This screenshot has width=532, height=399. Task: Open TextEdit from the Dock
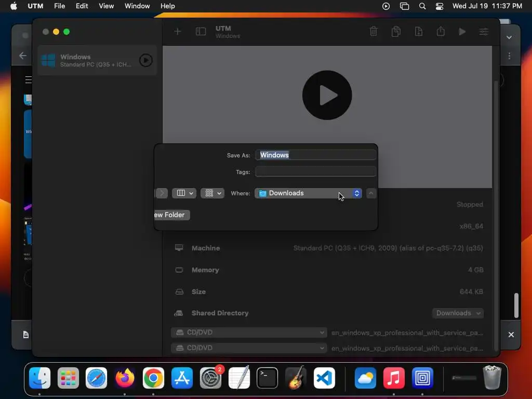click(239, 378)
